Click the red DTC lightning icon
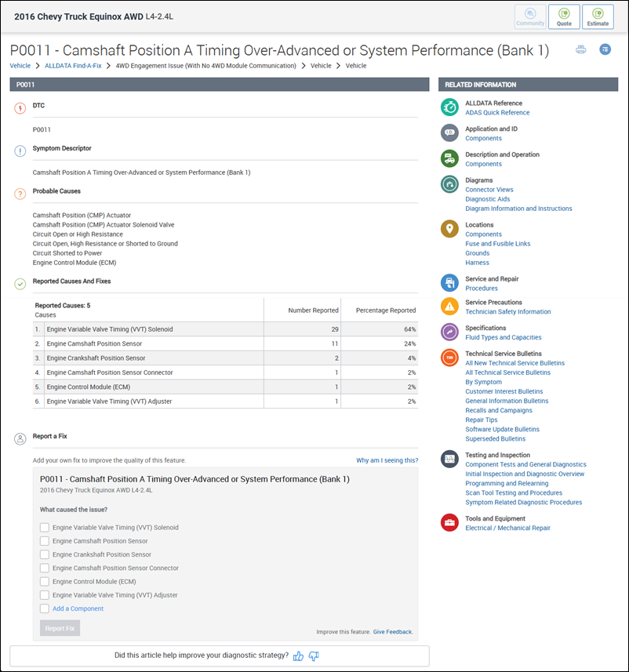 click(20, 108)
